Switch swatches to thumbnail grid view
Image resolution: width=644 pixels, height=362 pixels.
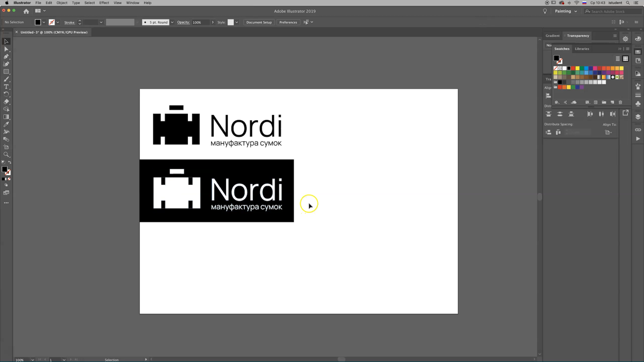tap(625, 59)
